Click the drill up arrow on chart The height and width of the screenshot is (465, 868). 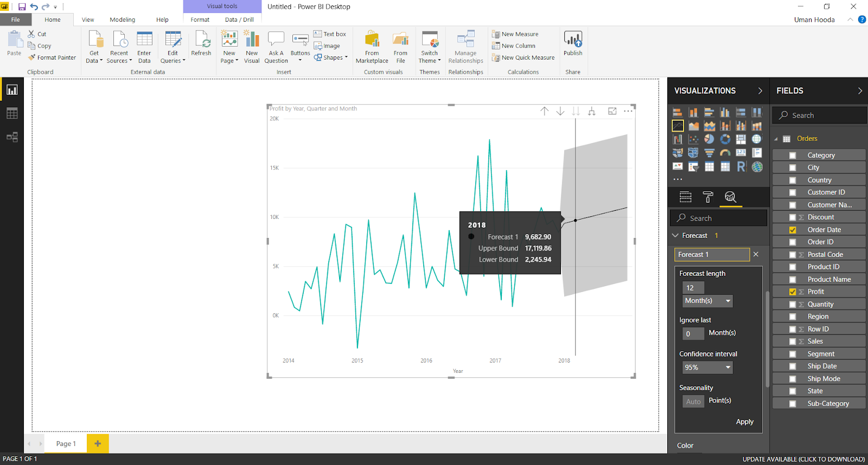(x=544, y=111)
